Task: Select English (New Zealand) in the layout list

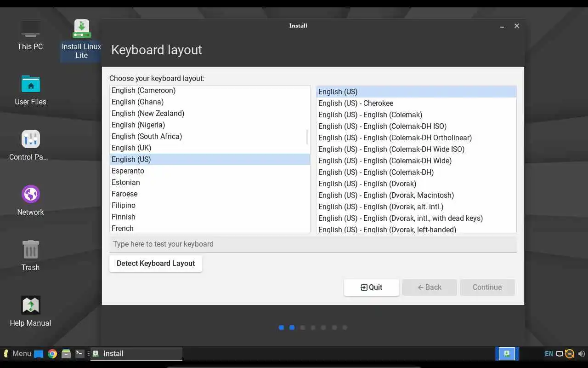Action: 210,113
